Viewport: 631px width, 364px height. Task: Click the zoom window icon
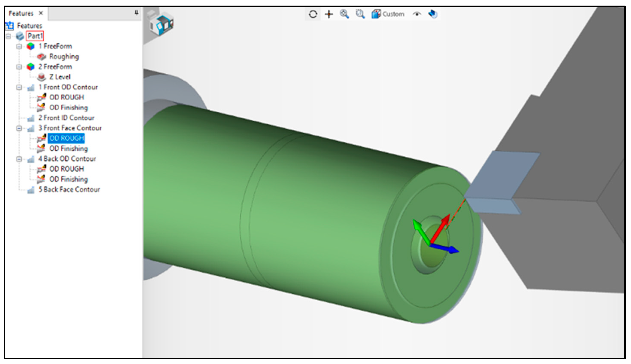[360, 14]
